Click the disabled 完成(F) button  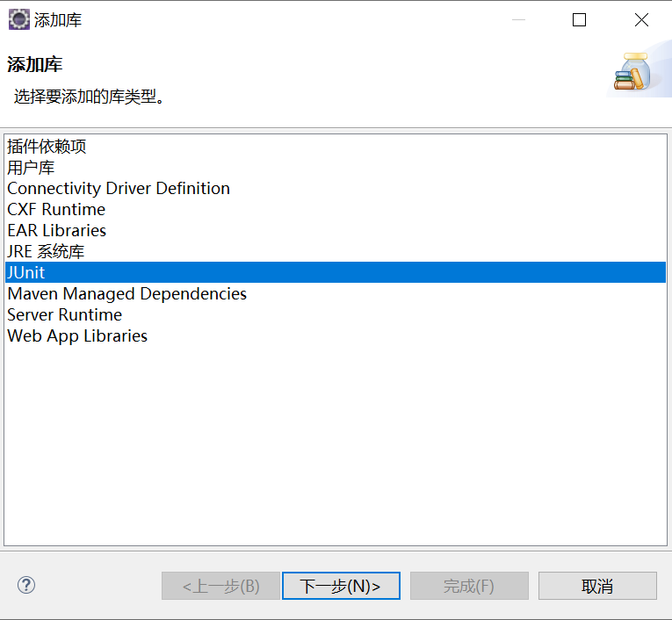pos(469,586)
